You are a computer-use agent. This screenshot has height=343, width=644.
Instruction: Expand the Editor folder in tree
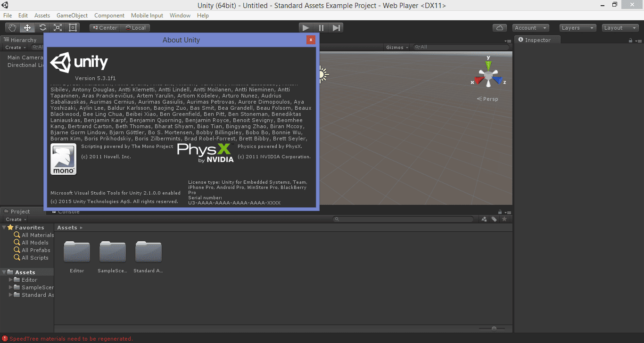point(11,280)
